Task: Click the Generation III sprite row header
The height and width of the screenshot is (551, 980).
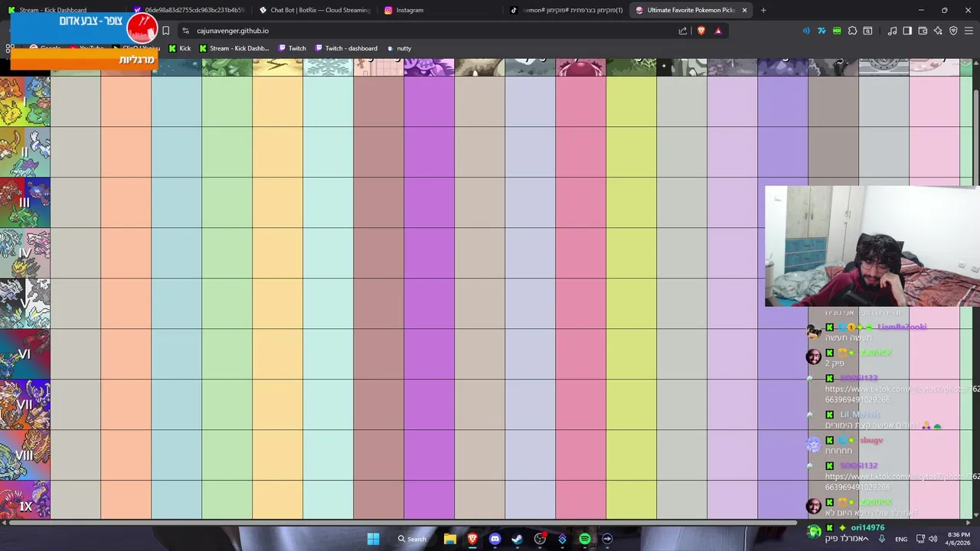Action: [x=25, y=203]
